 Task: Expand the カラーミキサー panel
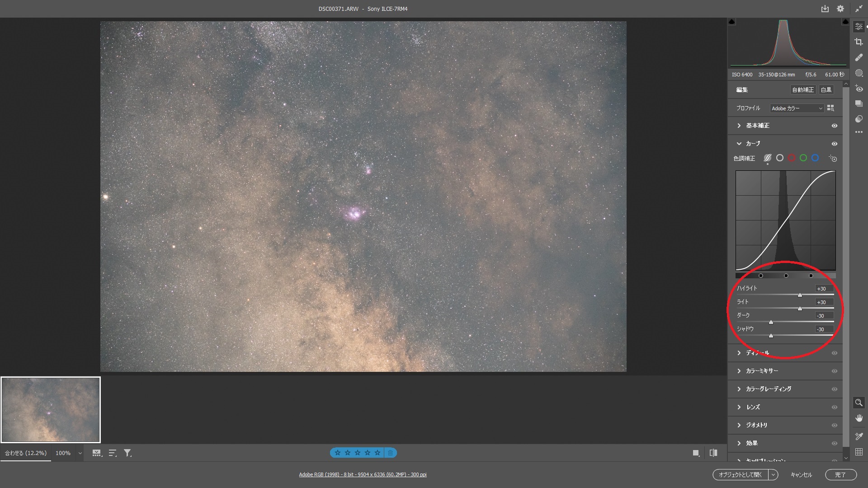click(739, 371)
